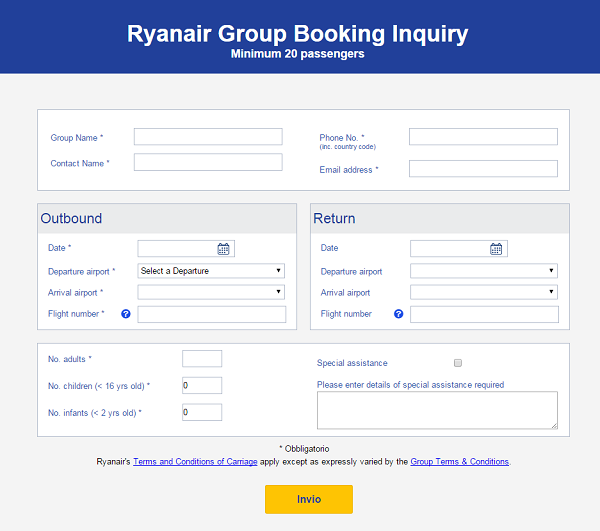
Task: Select the No. children count field
Action: pyautogui.click(x=202, y=385)
